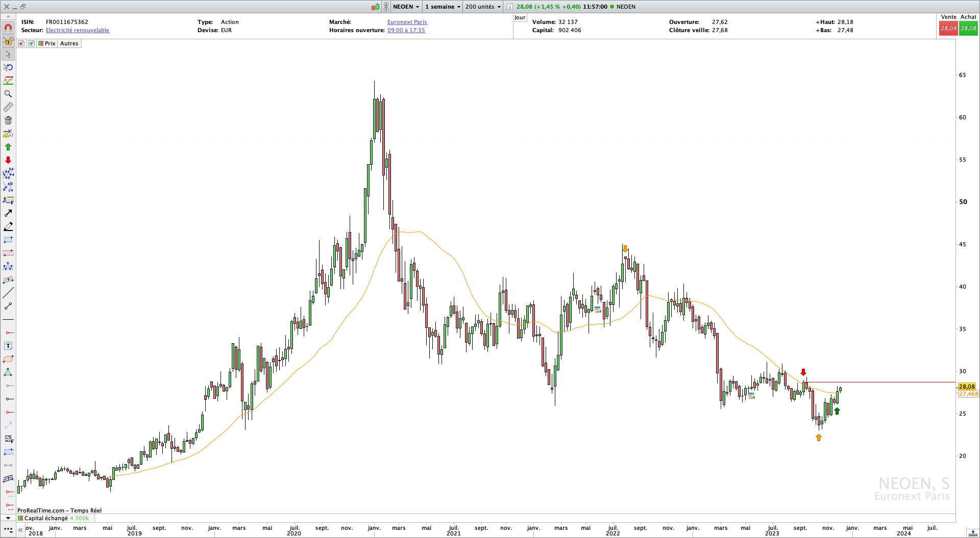980x538 pixels.
Task: Select the Jour tab in info header
Action: click(x=520, y=17)
